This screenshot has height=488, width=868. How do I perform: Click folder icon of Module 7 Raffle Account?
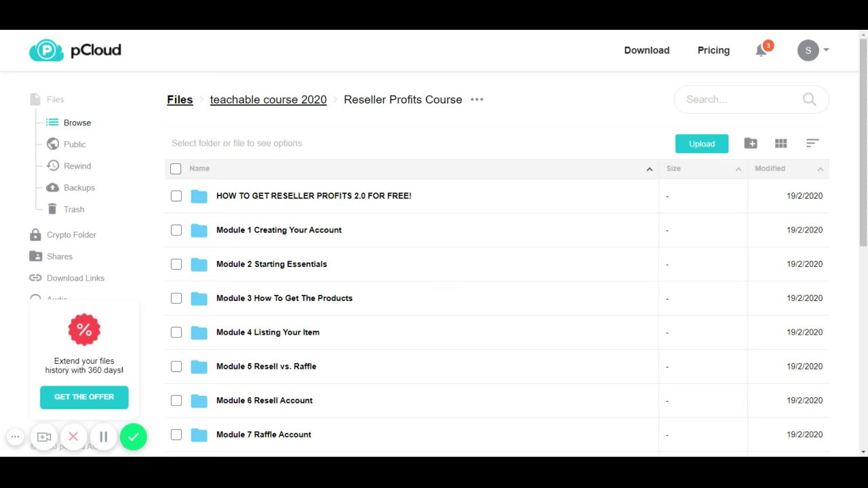coord(199,435)
